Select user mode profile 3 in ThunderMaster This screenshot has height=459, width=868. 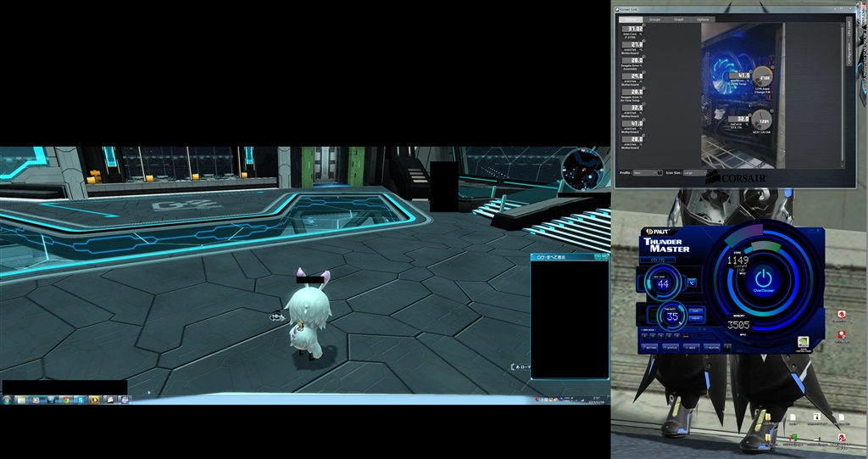point(660,336)
